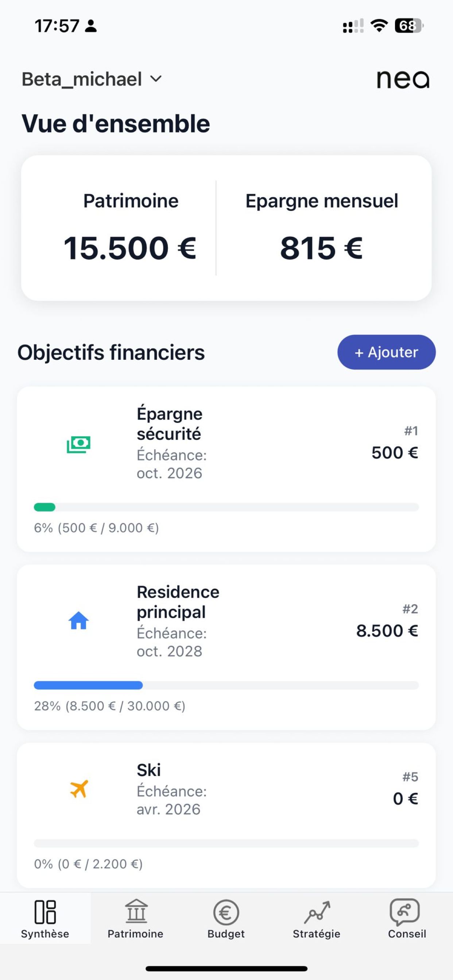Image resolution: width=453 pixels, height=980 pixels.
Task: Tap the Wi-Fi status icon
Action: click(x=379, y=26)
